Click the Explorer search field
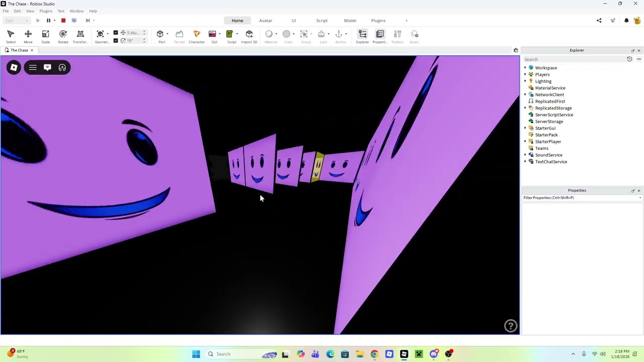 tap(574, 59)
